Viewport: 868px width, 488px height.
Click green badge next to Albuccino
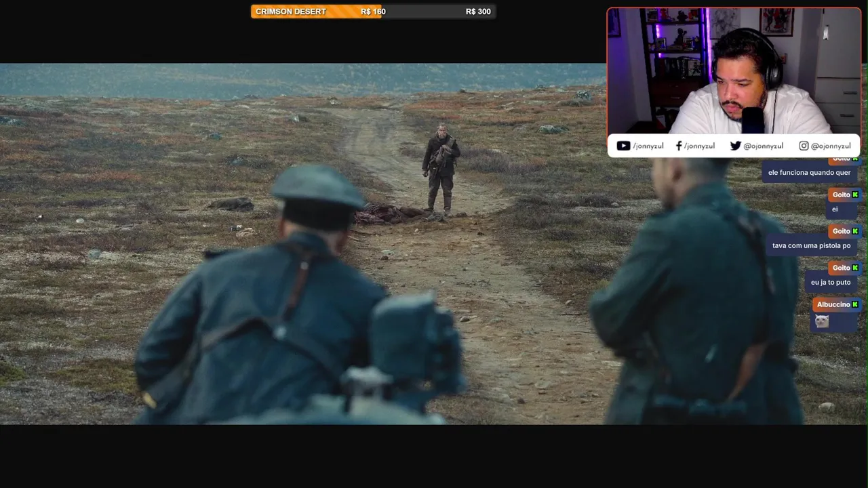(x=855, y=304)
